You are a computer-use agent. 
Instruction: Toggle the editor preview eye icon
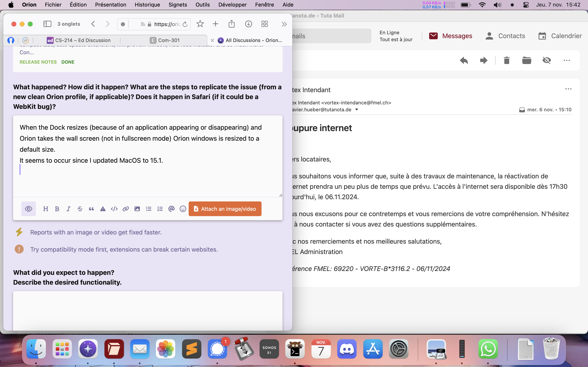28,209
